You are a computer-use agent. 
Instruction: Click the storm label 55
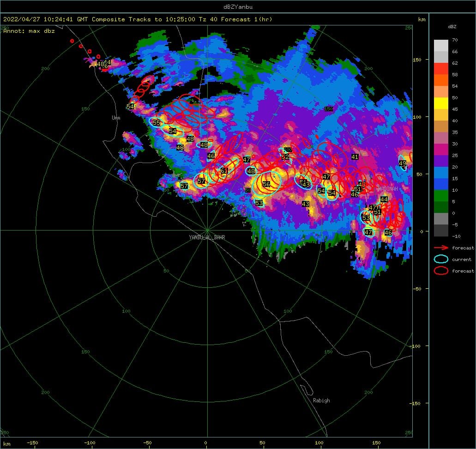pos(157,123)
